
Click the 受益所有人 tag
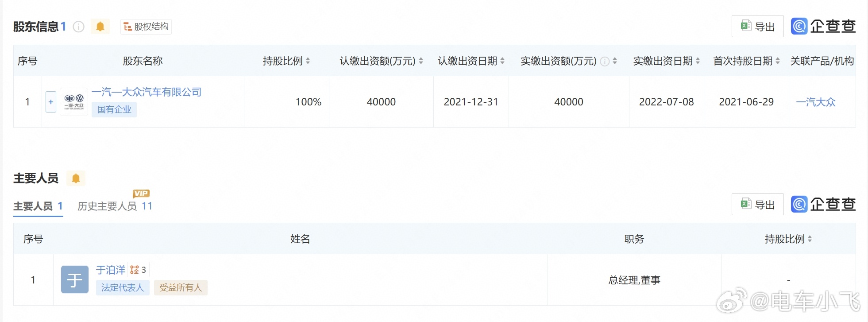[x=181, y=287]
